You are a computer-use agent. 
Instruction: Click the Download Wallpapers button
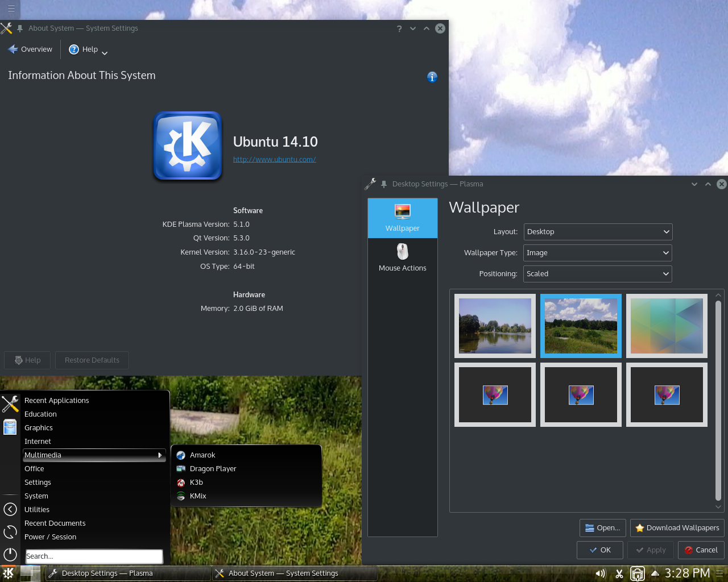[677, 528]
